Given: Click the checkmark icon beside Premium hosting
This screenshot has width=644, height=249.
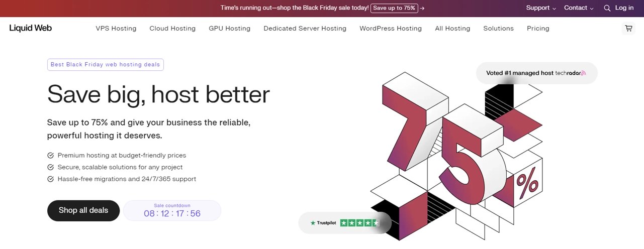Looking at the screenshot, I should 50,156.
